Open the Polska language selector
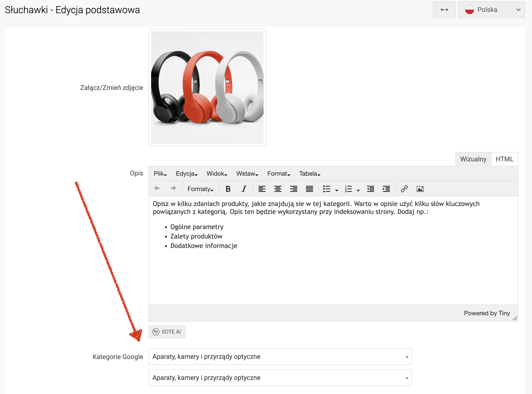 click(491, 10)
